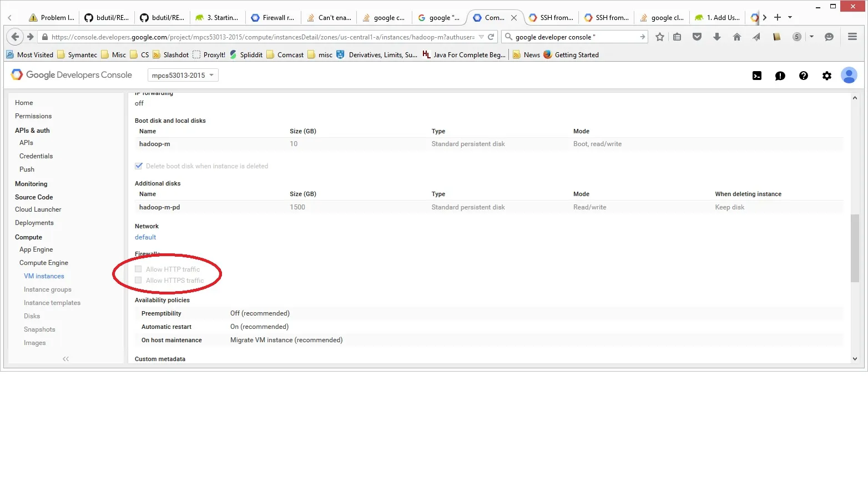Click the paper plane share icon

(x=756, y=37)
